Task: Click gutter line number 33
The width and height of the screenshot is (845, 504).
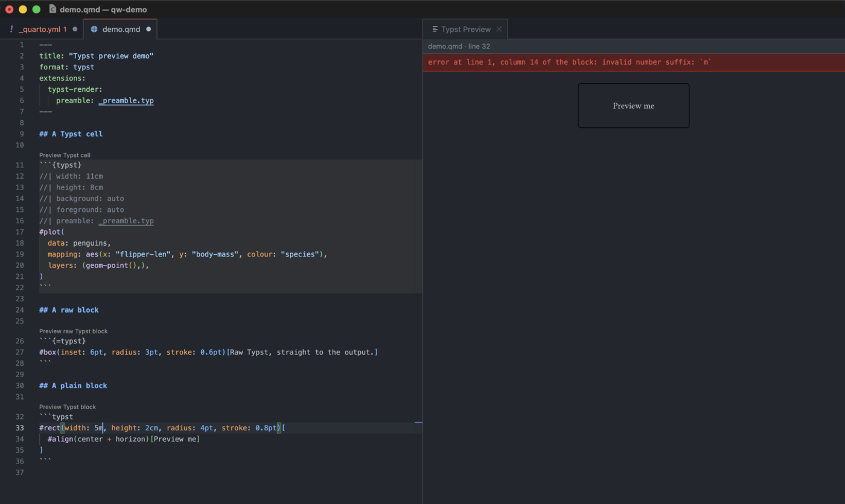Action: 20,428
